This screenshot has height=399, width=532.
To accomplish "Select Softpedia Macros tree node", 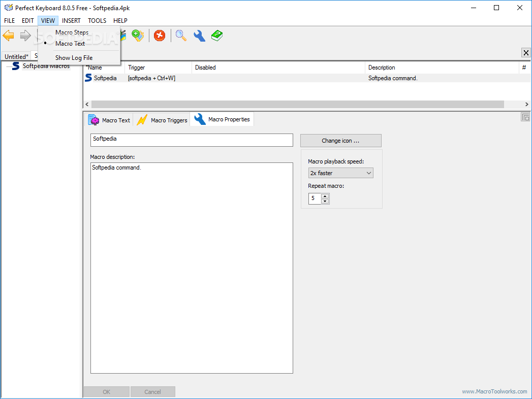I will (x=46, y=66).
